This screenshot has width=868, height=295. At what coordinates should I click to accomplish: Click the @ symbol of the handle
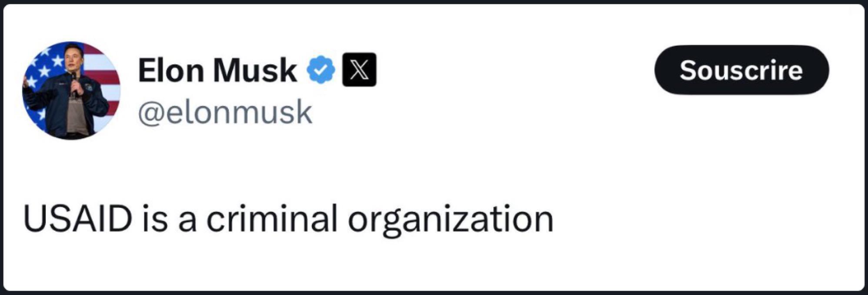pos(150,113)
